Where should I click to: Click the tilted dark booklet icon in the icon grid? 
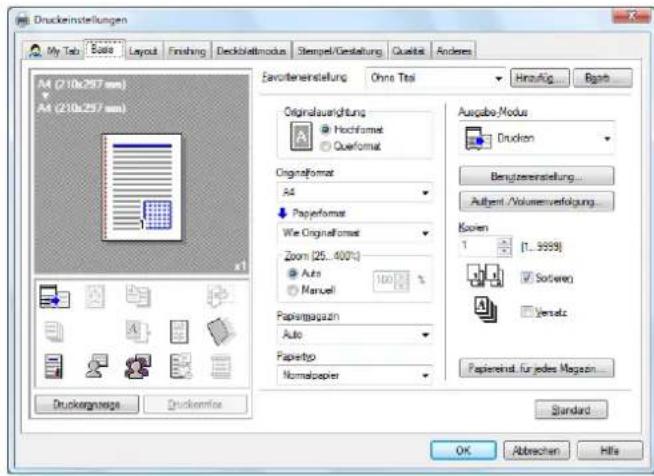(x=221, y=332)
